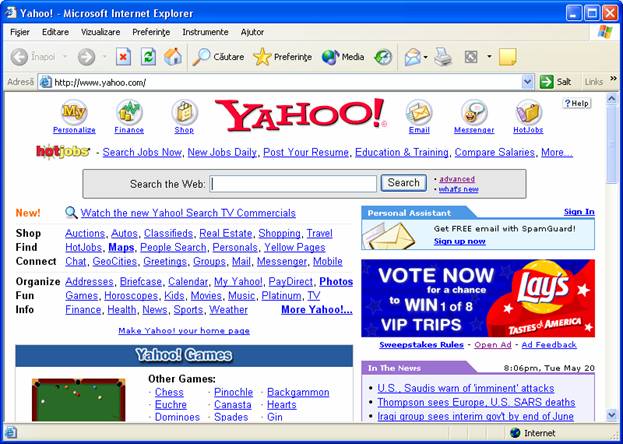Open the Yahoo Shop bag icon
The image size is (623, 444).
[x=184, y=112]
